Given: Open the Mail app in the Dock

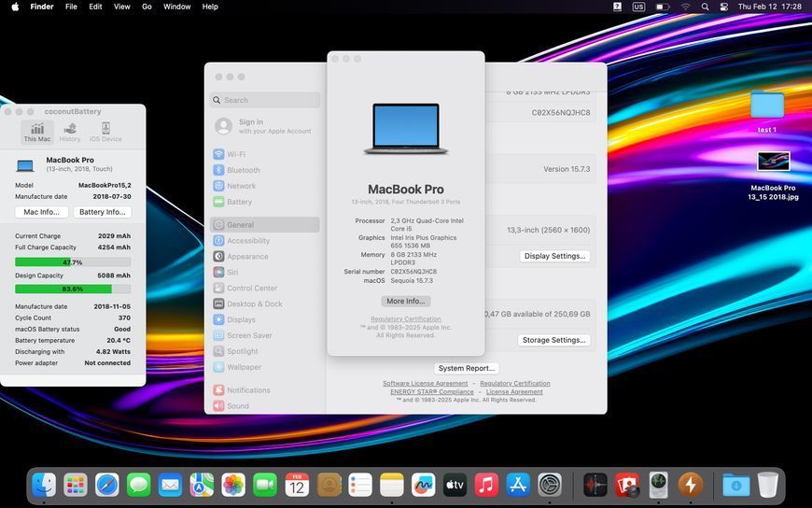Looking at the screenshot, I should [171, 486].
